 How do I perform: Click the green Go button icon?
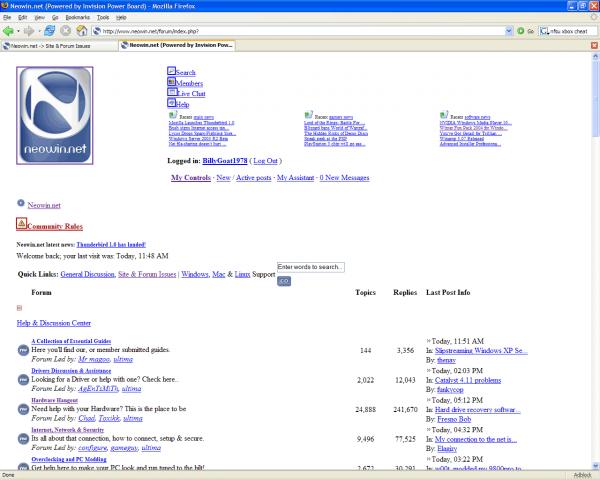[x=520, y=31]
